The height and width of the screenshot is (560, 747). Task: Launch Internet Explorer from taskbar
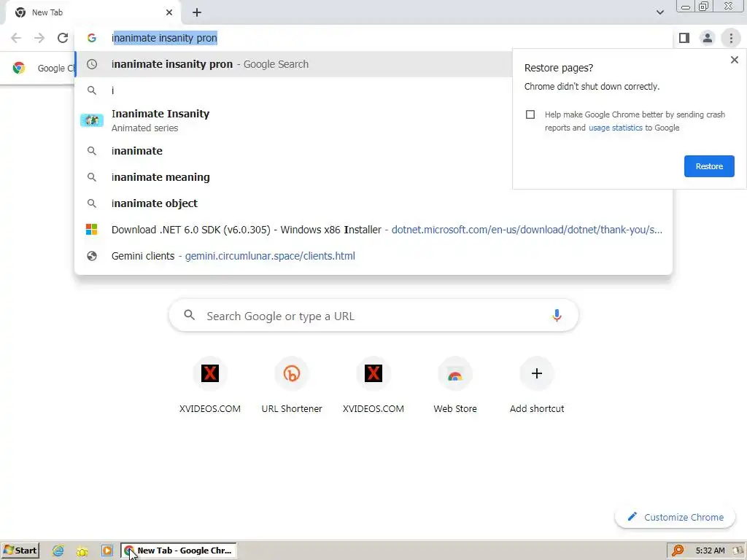pyautogui.click(x=58, y=551)
